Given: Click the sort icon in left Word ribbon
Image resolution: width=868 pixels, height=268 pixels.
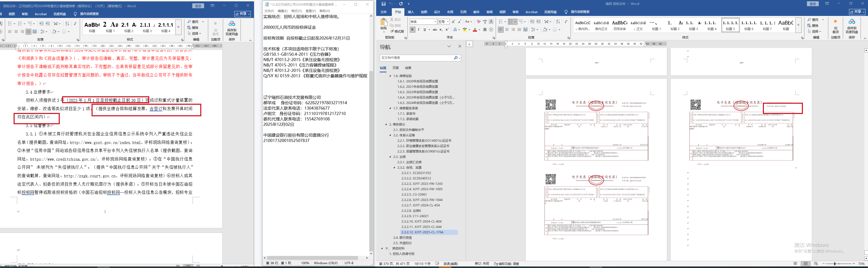Looking at the screenshot, I should point(67,24).
